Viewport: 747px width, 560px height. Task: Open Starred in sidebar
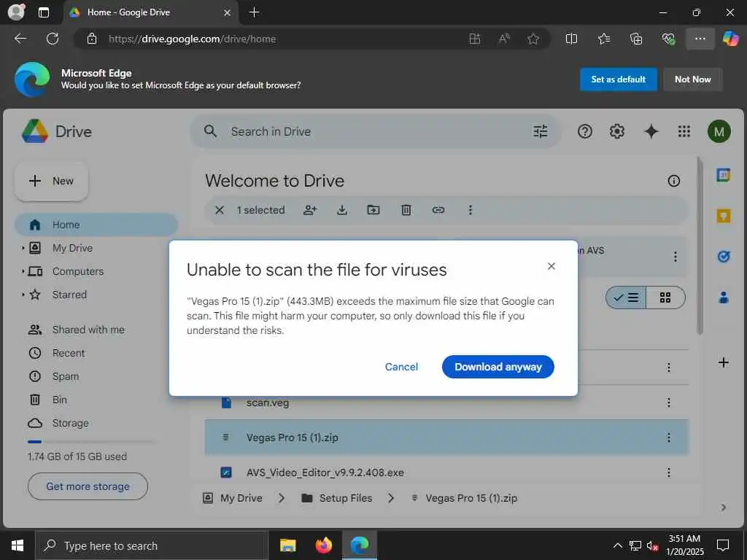tap(69, 295)
